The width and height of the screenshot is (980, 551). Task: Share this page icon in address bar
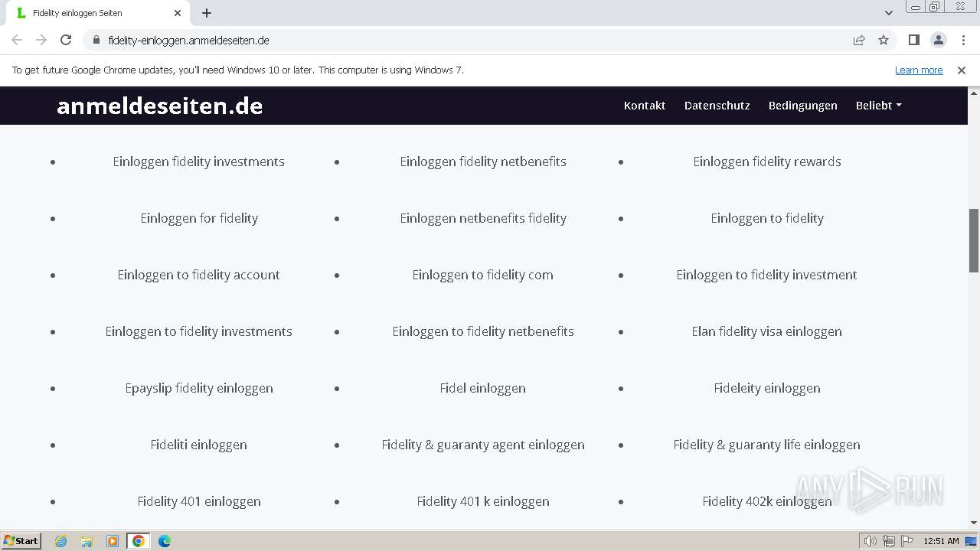point(859,40)
